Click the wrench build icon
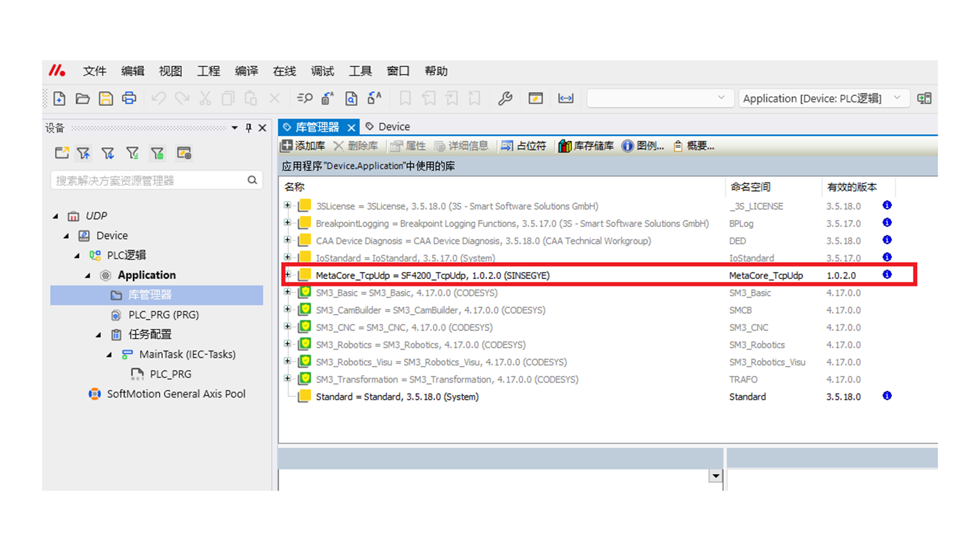This screenshot has width=980, height=551. click(505, 98)
